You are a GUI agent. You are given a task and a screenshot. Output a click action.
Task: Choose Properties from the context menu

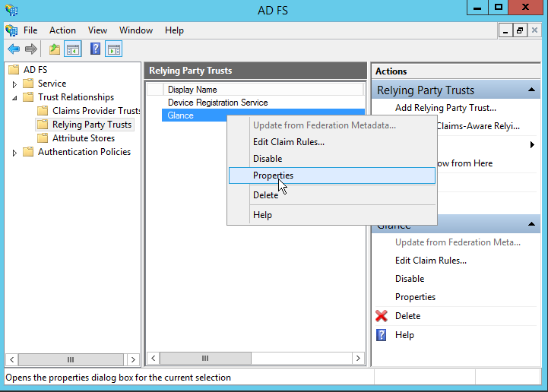pos(273,175)
